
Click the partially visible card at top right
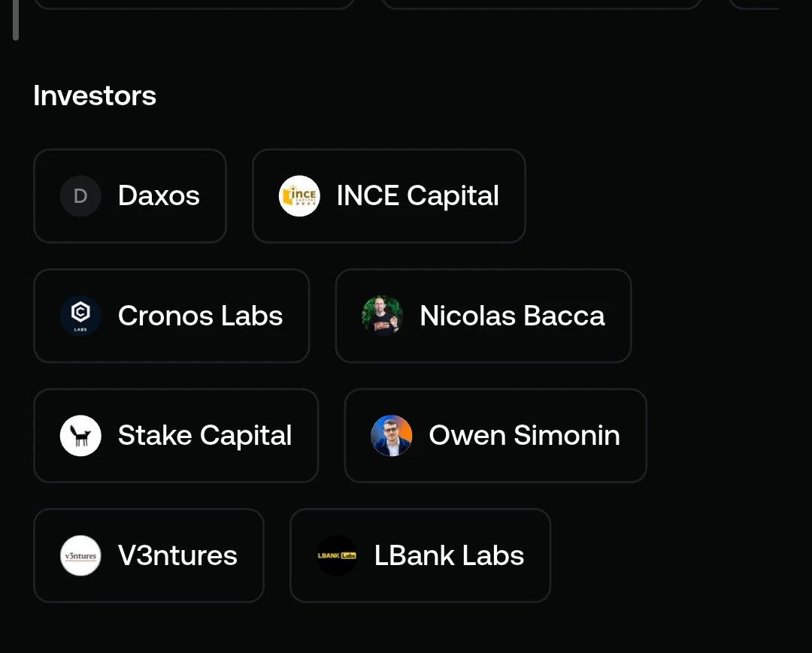(753, 5)
